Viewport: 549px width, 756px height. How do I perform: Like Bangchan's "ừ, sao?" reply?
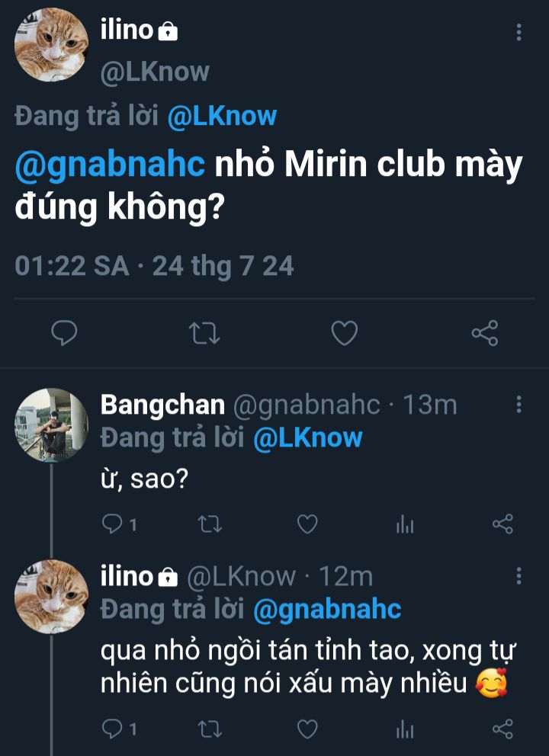click(x=307, y=524)
